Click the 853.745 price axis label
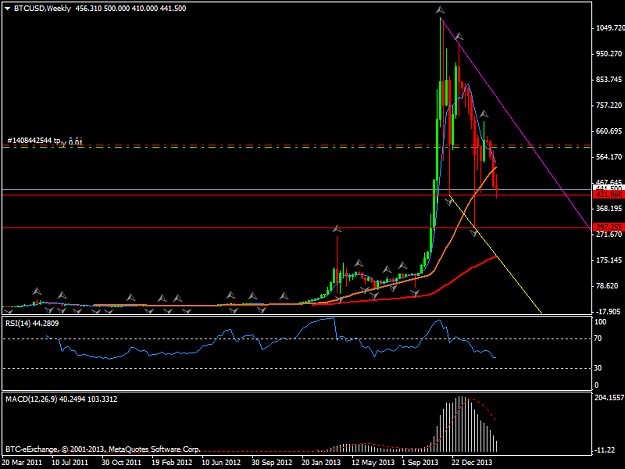Image resolution: width=625 pixels, height=469 pixels. coord(609,80)
